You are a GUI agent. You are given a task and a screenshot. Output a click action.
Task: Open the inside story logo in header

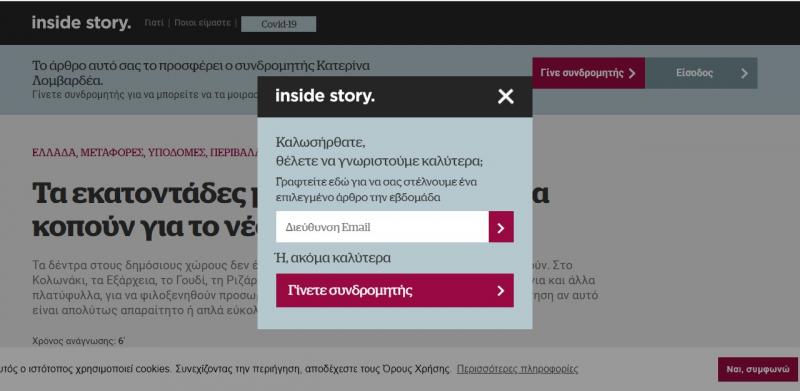81,22
